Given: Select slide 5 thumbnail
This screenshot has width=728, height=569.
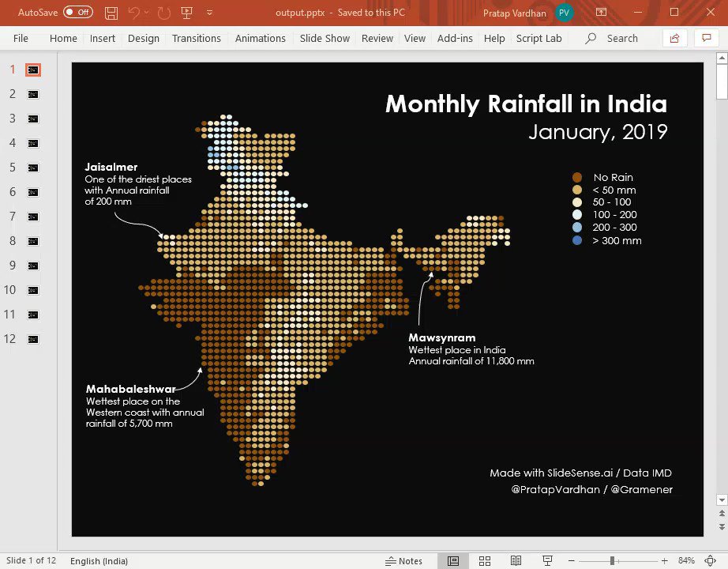Looking at the screenshot, I should (x=32, y=168).
